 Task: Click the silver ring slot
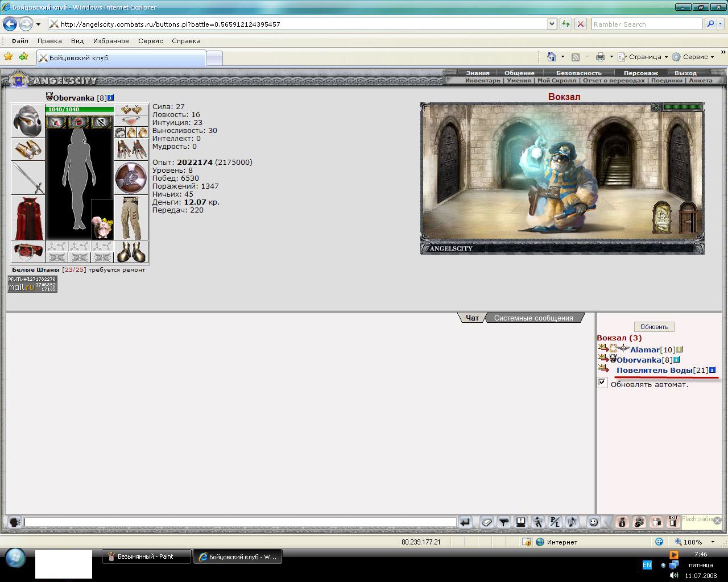tap(120, 132)
